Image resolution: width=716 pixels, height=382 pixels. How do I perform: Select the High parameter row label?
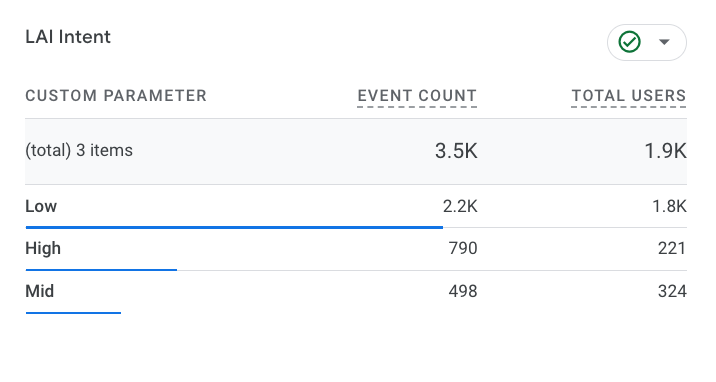pos(43,249)
